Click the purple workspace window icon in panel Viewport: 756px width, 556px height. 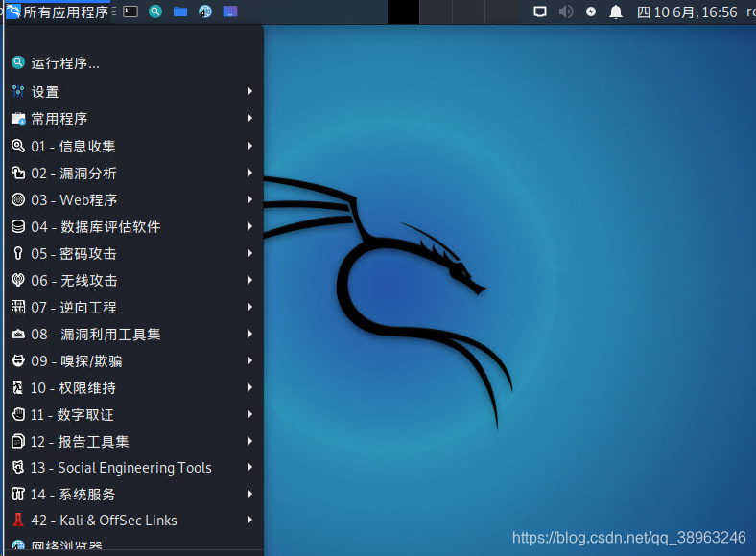tap(230, 12)
